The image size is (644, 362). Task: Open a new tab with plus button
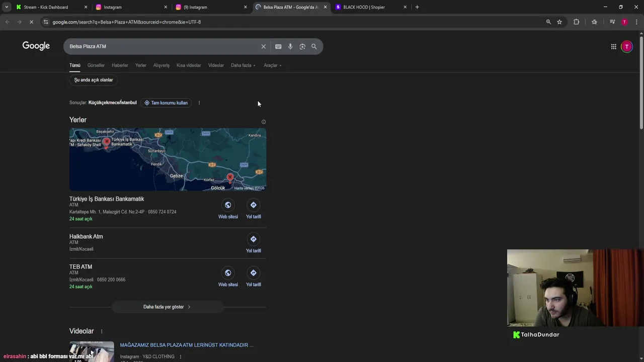tap(417, 7)
